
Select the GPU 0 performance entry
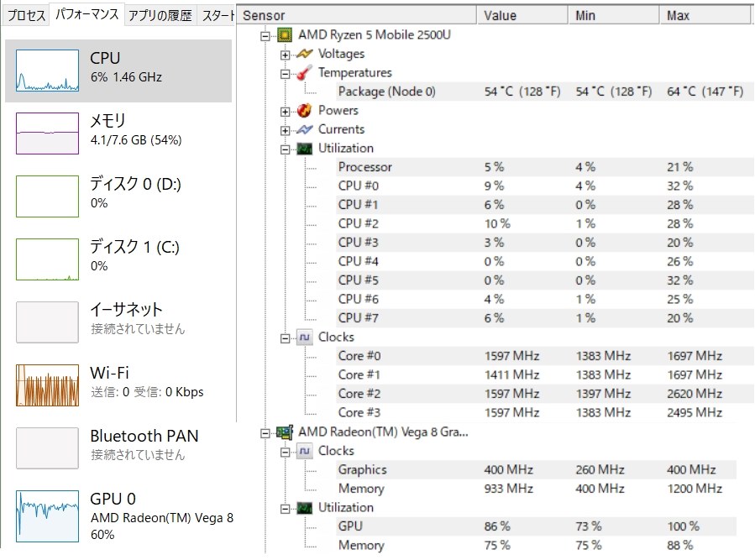118,516
